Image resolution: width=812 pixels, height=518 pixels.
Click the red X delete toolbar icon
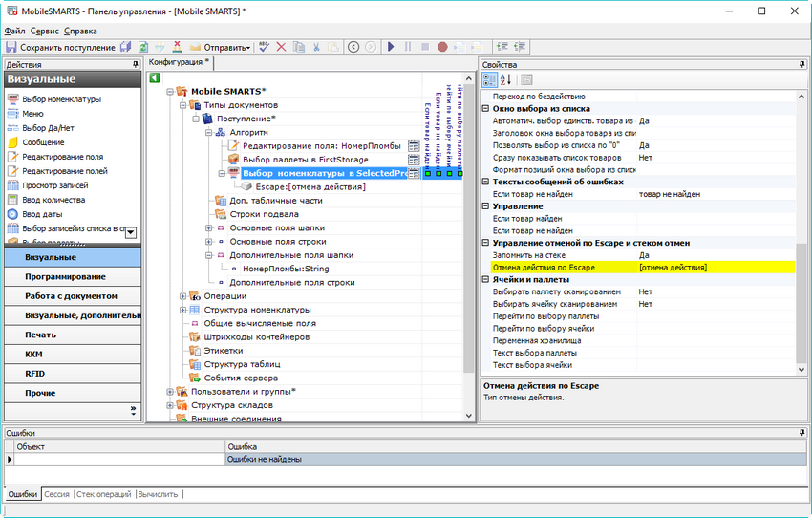tap(281, 47)
